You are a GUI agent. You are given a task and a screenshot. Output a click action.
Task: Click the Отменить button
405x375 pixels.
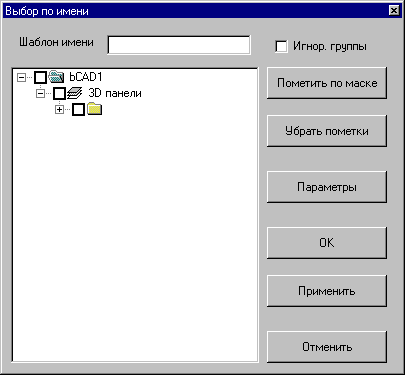(x=327, y=347)
